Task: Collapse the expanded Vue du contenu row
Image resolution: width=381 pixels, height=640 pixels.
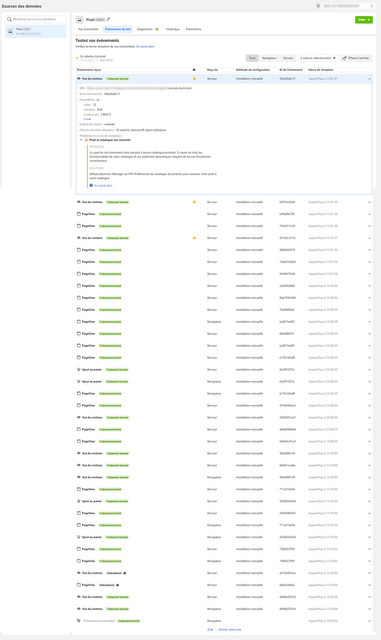Action: 370,79
